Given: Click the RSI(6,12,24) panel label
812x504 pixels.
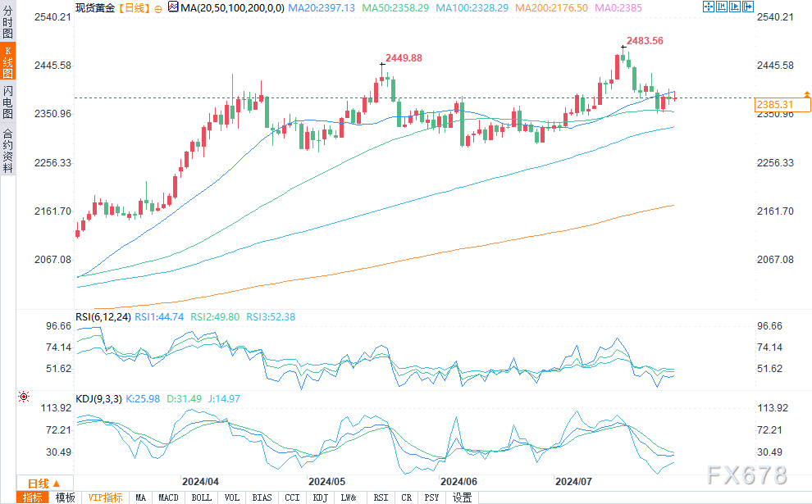Looking at the screenshot, I should (103, 316).
